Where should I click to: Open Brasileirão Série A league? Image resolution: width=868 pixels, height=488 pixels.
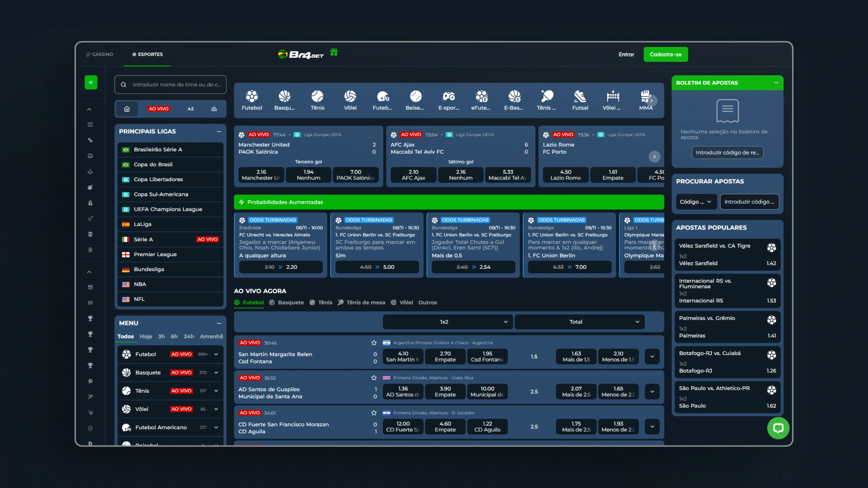pos(171,150)
